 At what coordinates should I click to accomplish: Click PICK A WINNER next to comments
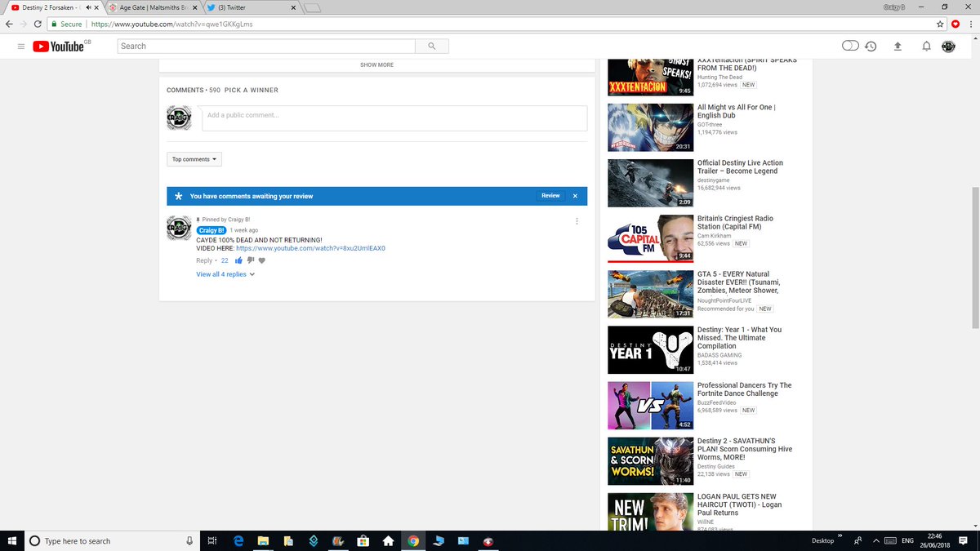pos(252,90)
